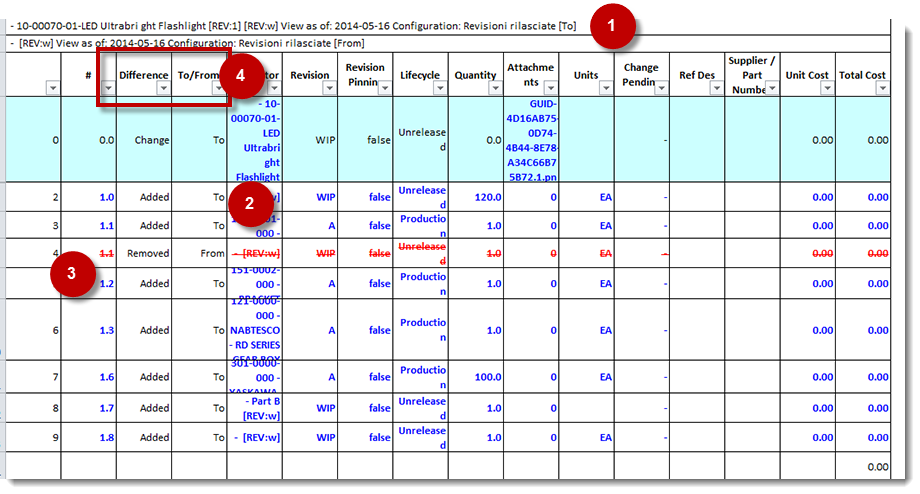Screen dimensions: 920x494
Task: Open the Ref Des column filter dropdown
Action: tap(717, 88)
